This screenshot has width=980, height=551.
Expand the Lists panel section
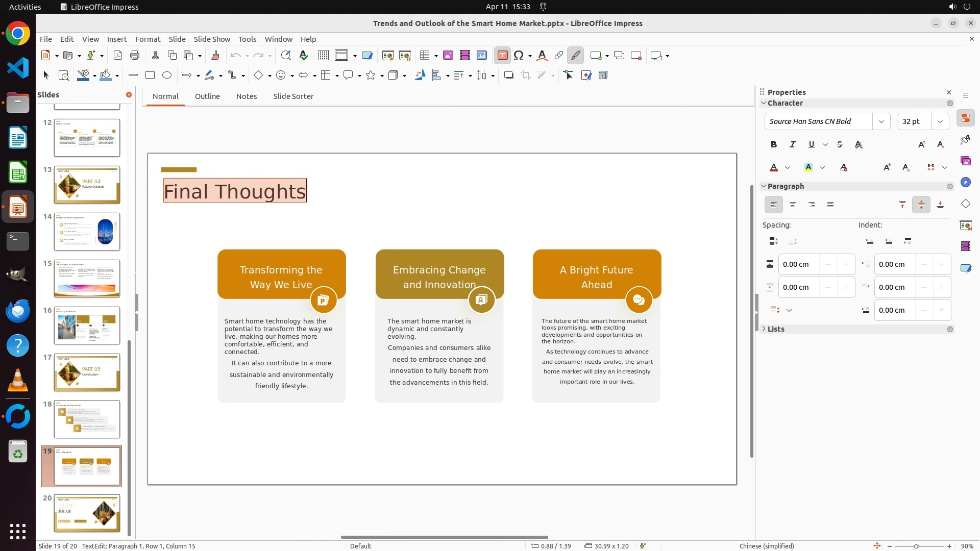(775, 329)
